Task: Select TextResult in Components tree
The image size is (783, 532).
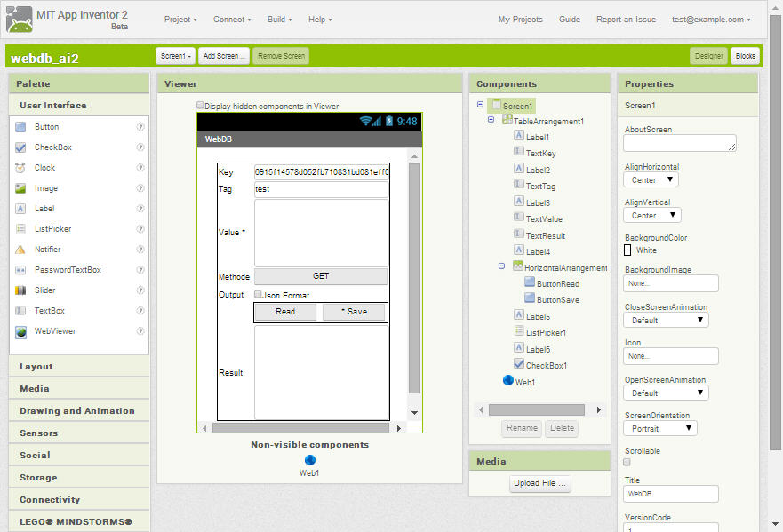Action: [546, 236]
